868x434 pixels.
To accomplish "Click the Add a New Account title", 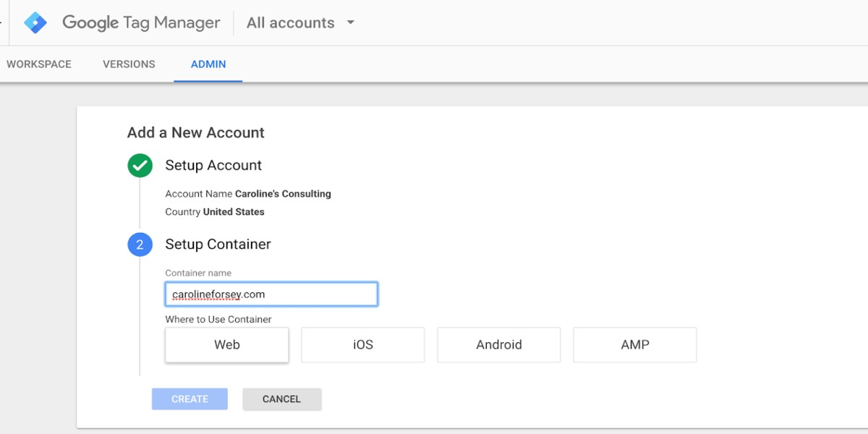I will pos(196,133).
